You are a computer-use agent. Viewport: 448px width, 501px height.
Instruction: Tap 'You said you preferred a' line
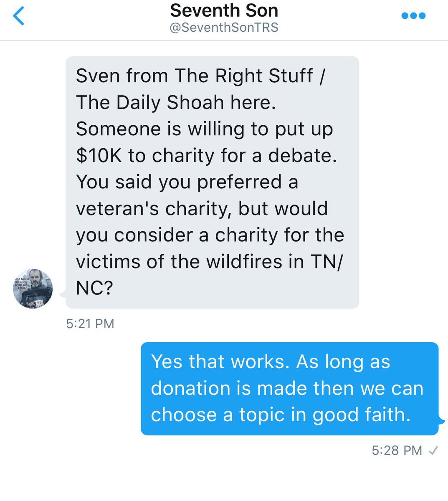point(187,182)
